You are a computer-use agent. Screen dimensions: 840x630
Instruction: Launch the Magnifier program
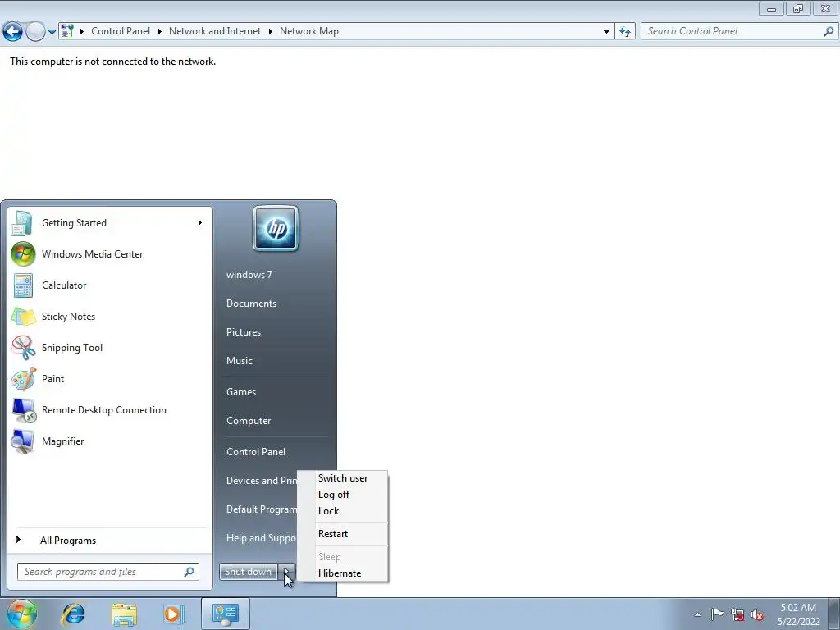click(x=110, y=441)
